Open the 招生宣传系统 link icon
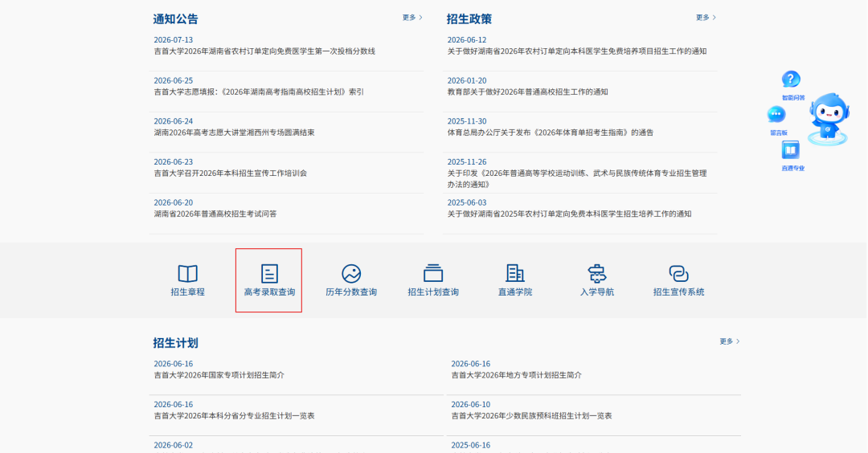Screen dimensions: 868x453 [678, 273]
